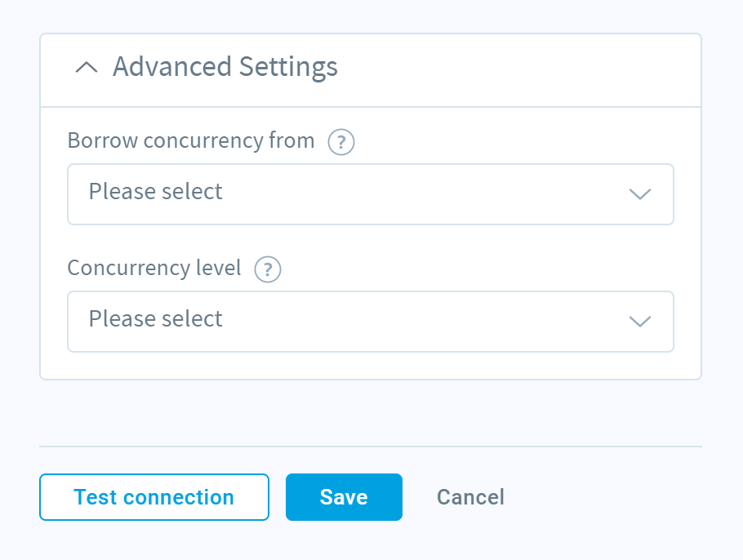Test the connection
The width and height of the screenshot is (743, 560).
coord(154,497)
